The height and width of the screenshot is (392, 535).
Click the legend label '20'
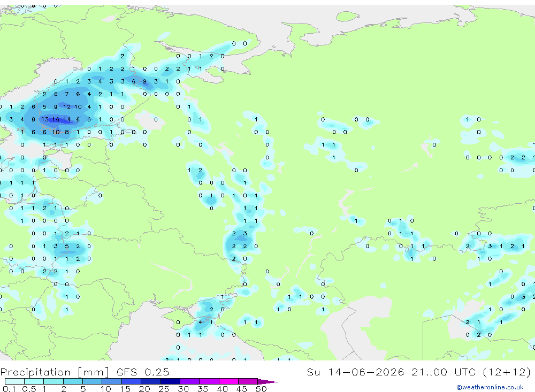point(144,389)
